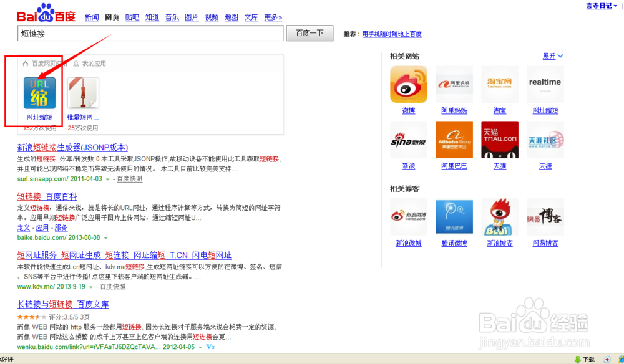Screen dimensions: 624x364
Task: Switch to the 地图 tab
Action: (x=232, y=17)
